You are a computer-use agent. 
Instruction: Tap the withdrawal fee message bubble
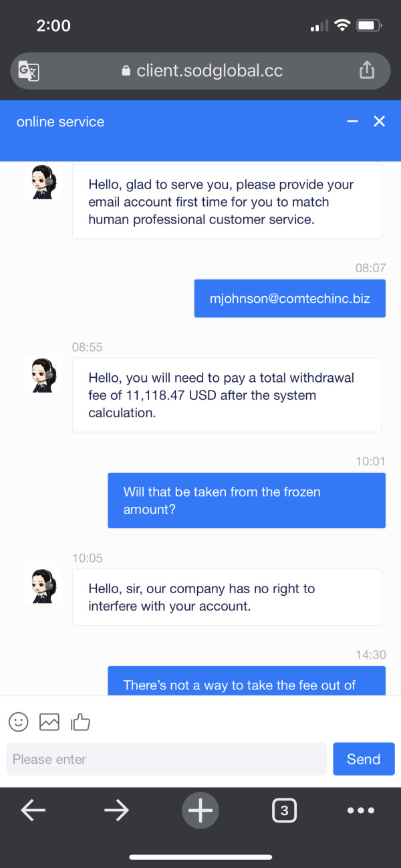[227, 395]
